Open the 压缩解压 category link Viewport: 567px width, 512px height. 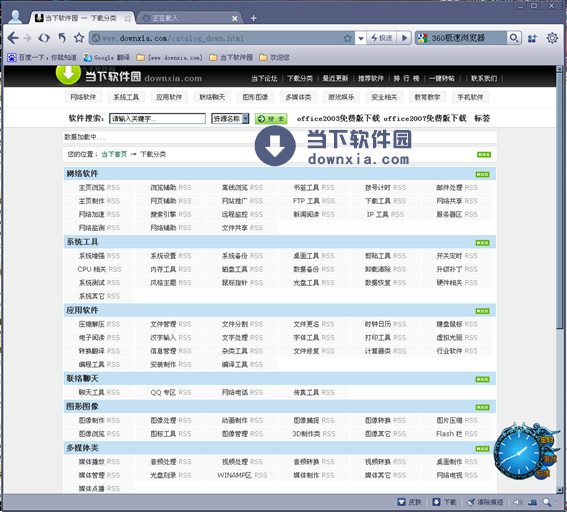tap(91, 324)
